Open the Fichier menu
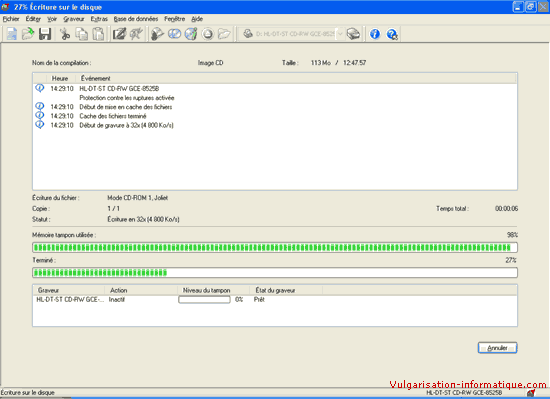Screen dimensions: 550x399 (x=11, y=19)
